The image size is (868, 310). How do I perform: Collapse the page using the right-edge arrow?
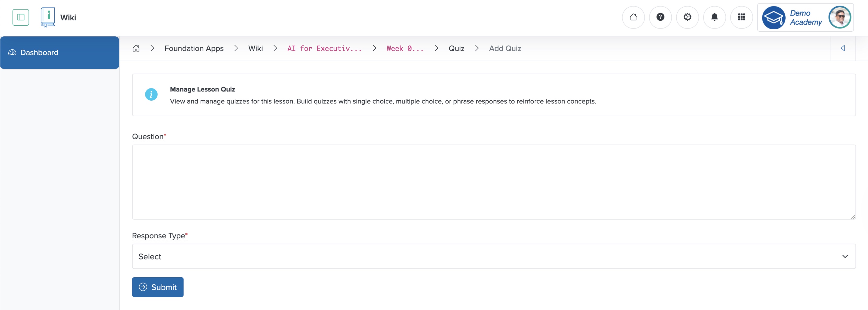click(x=843, y=48)
